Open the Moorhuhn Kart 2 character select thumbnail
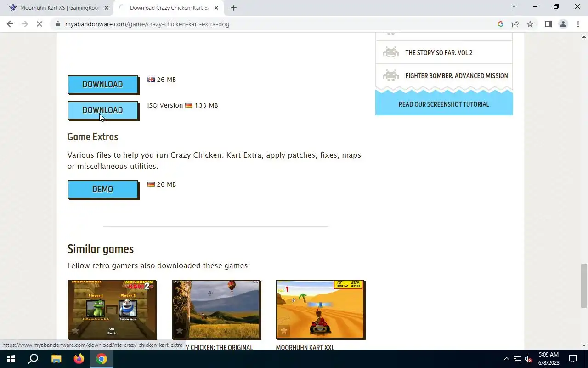588x368 pixels. (112, 309)
